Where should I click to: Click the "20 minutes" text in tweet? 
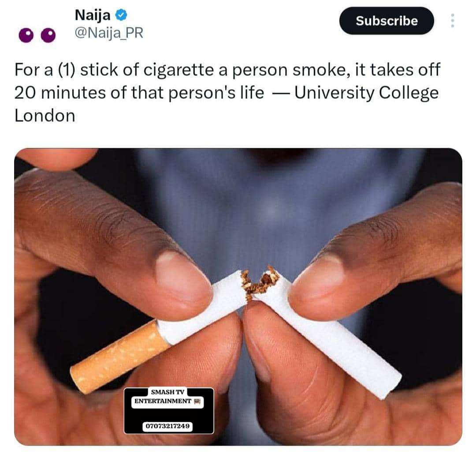[58, 93]
